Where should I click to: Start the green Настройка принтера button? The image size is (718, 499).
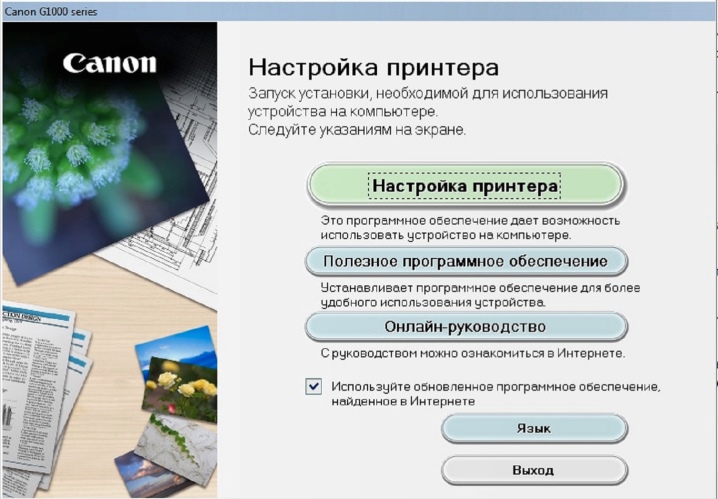click(x=465, y=185)
